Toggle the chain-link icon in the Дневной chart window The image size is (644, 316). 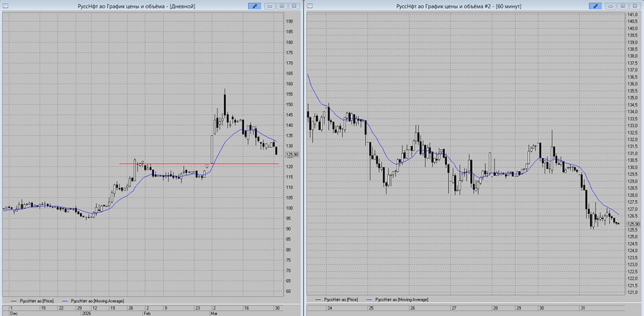tap(254, 6)
